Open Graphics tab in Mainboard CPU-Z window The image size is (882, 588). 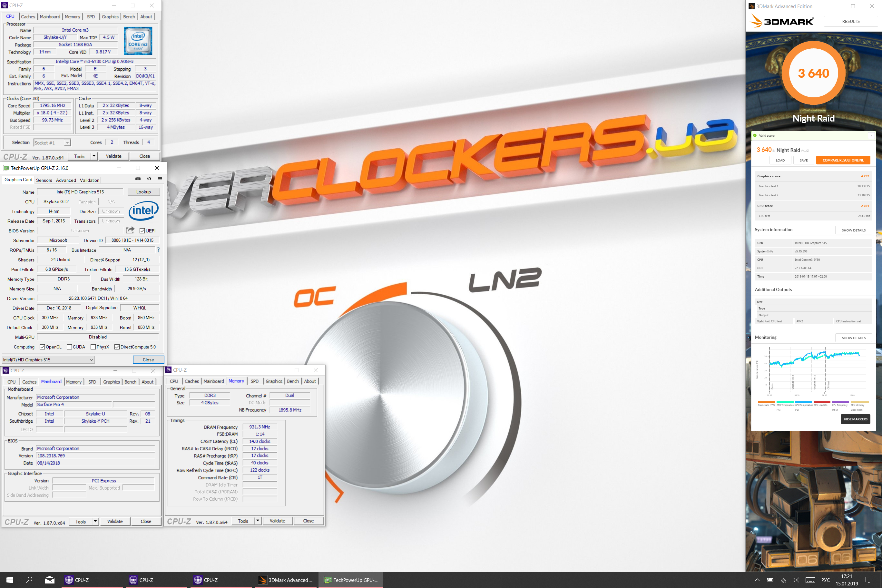coord(111,382)
